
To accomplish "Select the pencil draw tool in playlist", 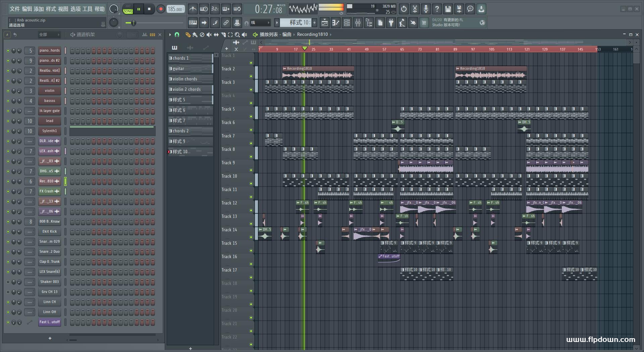I will (188, 35).
